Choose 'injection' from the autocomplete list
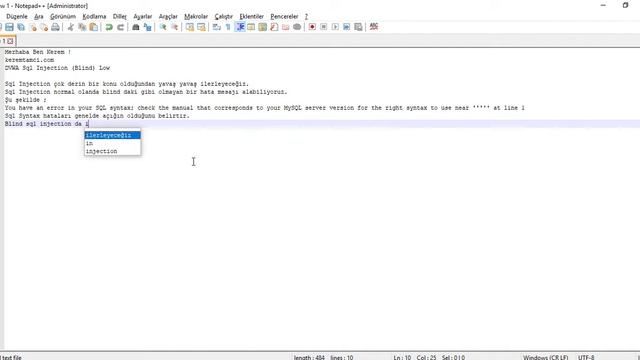Viewport: 640px width, 360px height. (112, 151)
